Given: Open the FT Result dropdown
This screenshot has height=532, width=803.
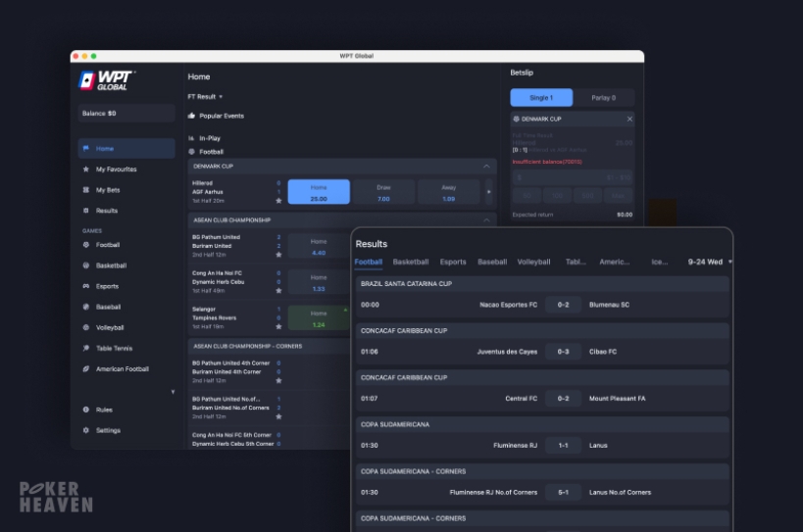Looking at the screenshot, I should 205,97.
